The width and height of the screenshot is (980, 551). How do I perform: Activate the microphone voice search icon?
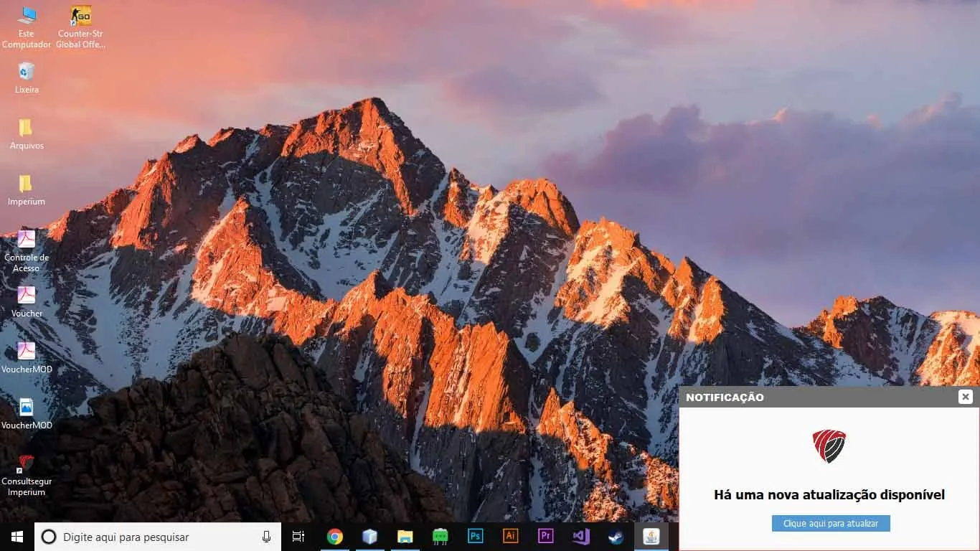267,537
